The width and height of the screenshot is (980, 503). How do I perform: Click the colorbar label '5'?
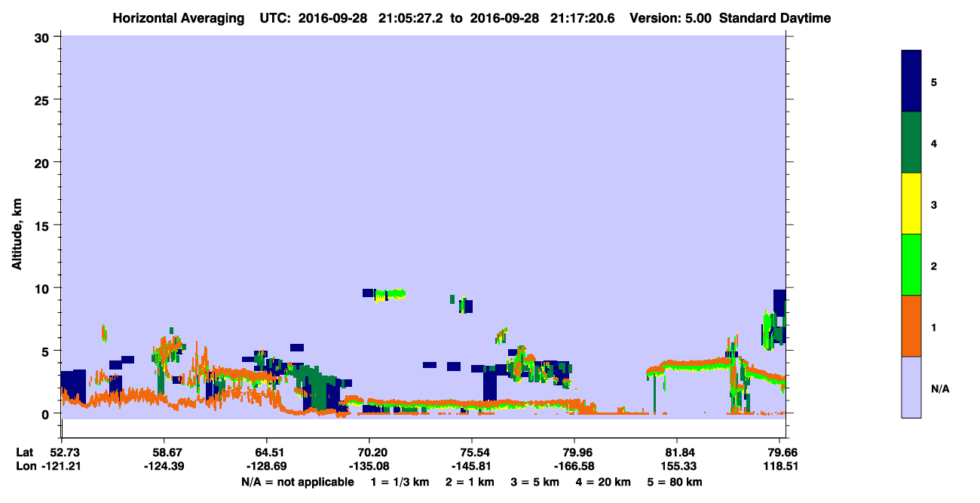pyautogui.click(x=934, y=82)
